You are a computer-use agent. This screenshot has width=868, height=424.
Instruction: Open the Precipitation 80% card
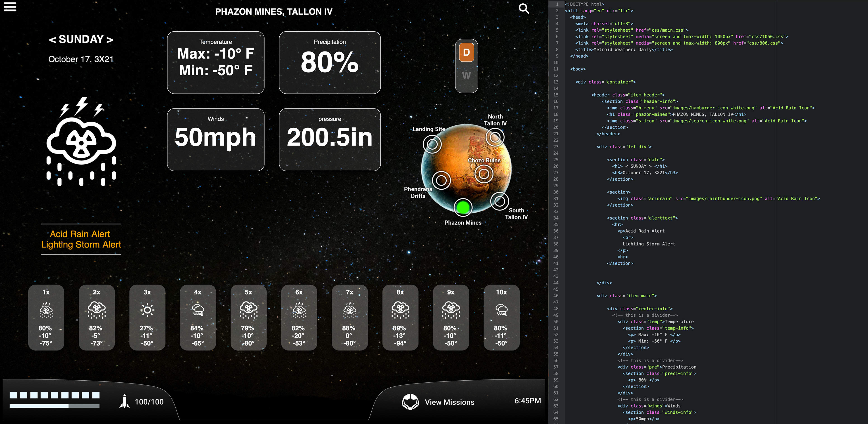click(x=330, y=63)
